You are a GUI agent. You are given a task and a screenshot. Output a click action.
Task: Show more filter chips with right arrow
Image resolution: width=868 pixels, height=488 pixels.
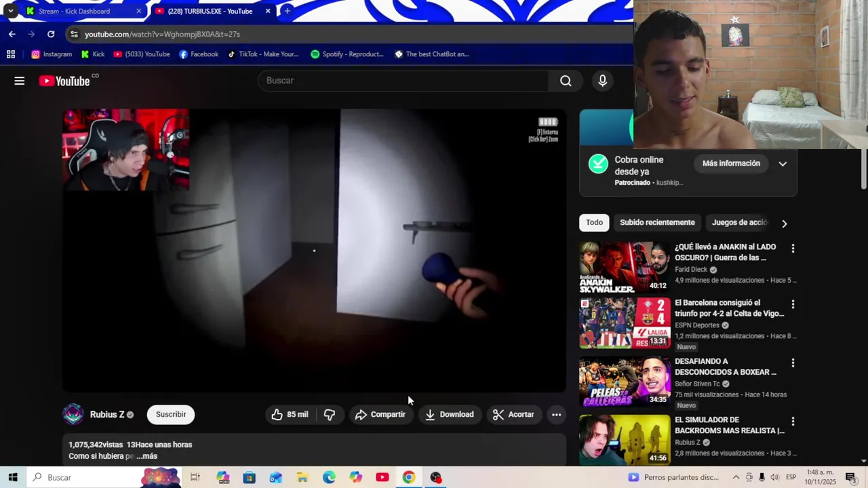tap(785, 223)
